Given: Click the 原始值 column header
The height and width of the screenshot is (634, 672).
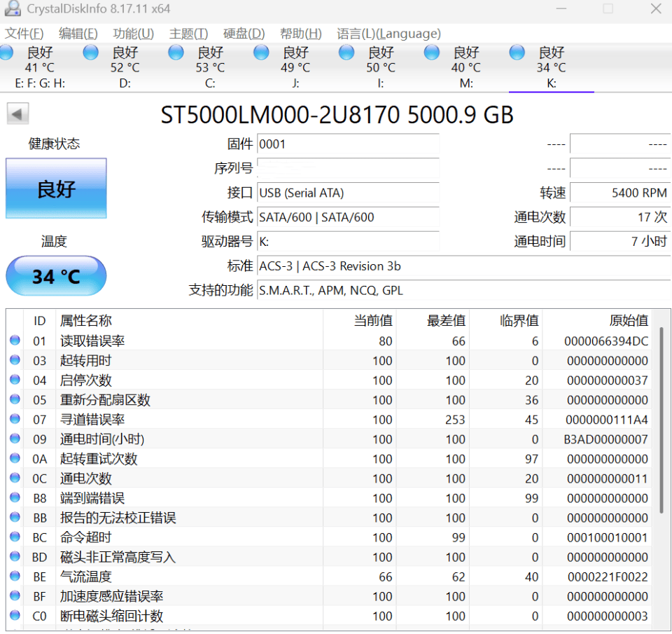Looking at the screenshot, I should [597, 320].
